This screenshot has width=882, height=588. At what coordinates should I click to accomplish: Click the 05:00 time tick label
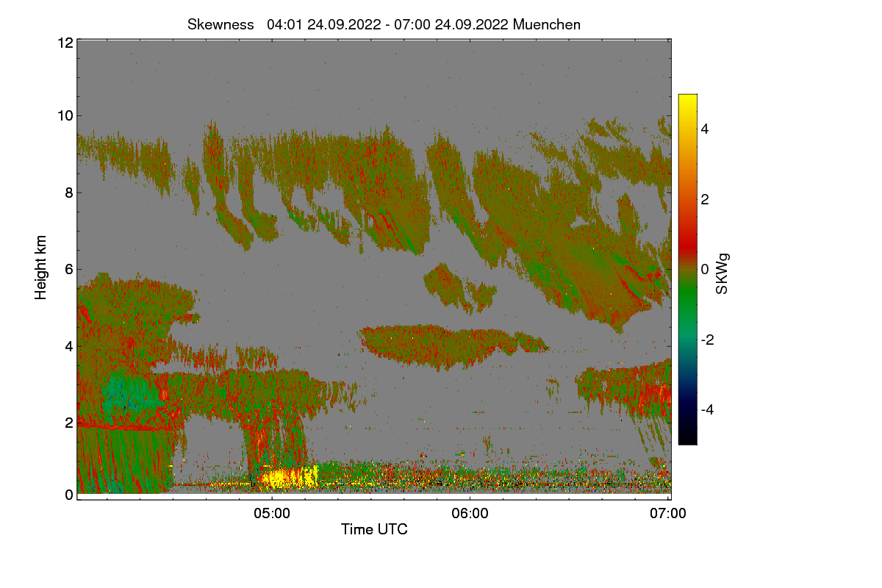point(272,514)
